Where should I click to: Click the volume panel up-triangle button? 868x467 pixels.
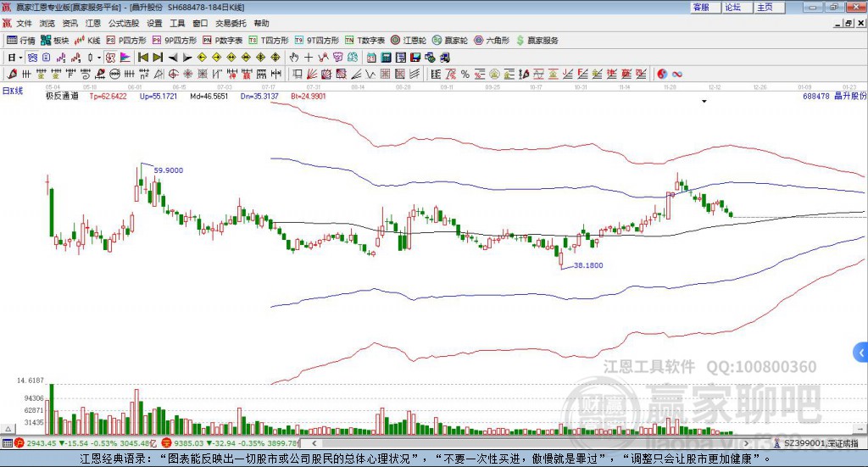pos(8,429)
